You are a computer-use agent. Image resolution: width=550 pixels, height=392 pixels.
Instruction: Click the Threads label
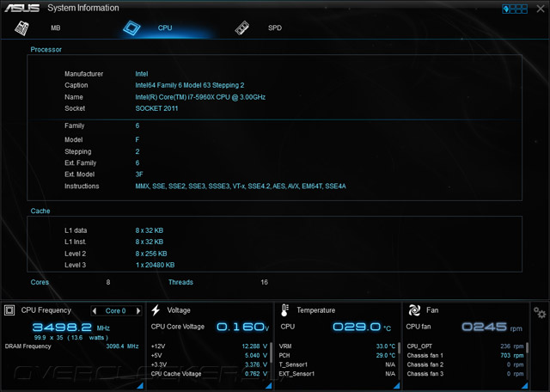pyautogui.click(x=180, y=282)
